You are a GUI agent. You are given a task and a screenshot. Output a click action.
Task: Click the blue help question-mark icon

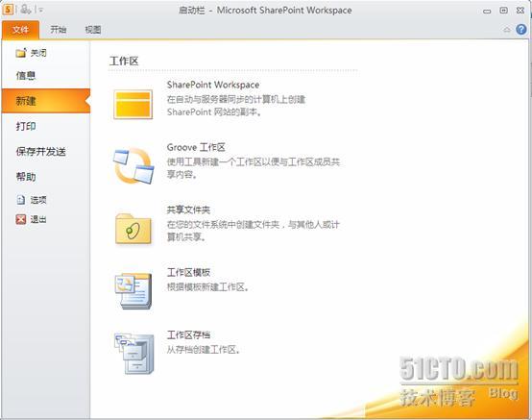click(x=521, y=30)
